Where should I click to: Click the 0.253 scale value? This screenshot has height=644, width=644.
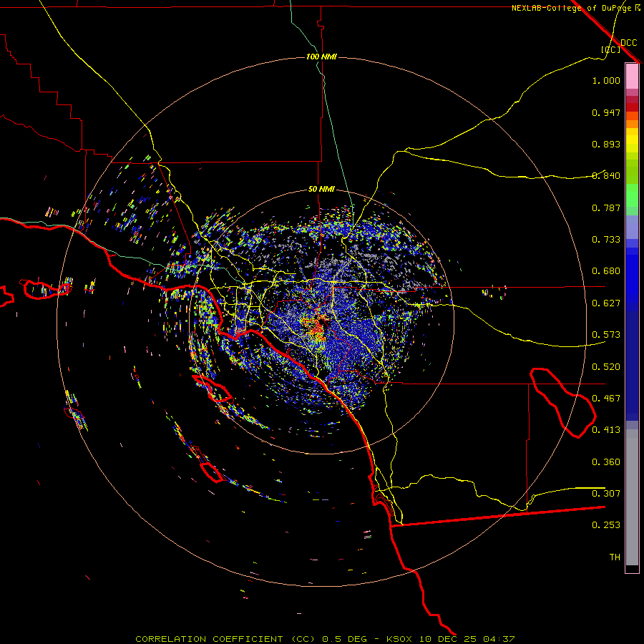(x=606, y=525)
